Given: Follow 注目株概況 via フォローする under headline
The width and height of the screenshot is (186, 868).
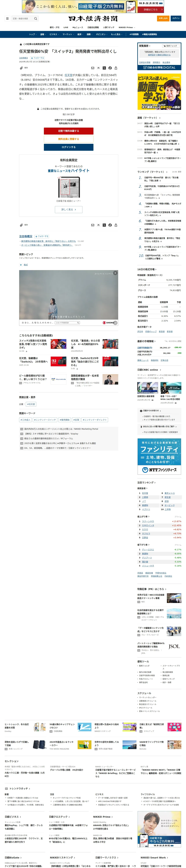Looking at the screenshot, I should pos(38,58).
